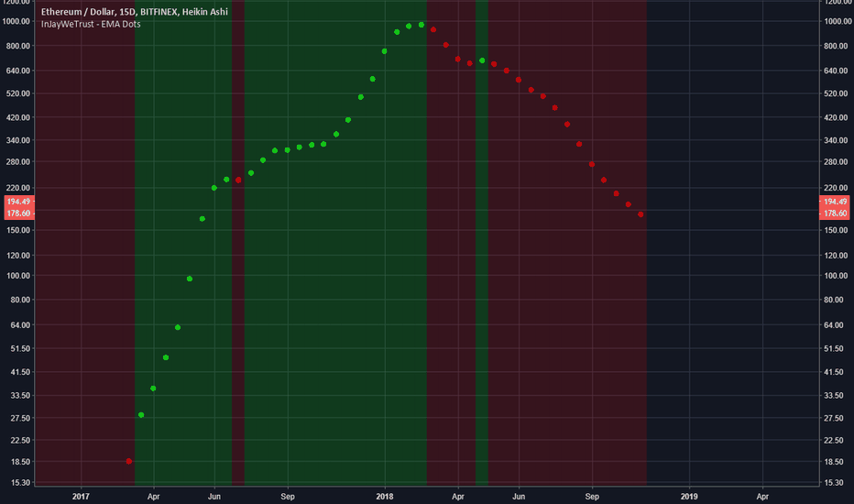Image resolution: width=854 pixels, height=504 pixels.
Task: Click 100.00 on the left price axis
Action: (18, 276)
